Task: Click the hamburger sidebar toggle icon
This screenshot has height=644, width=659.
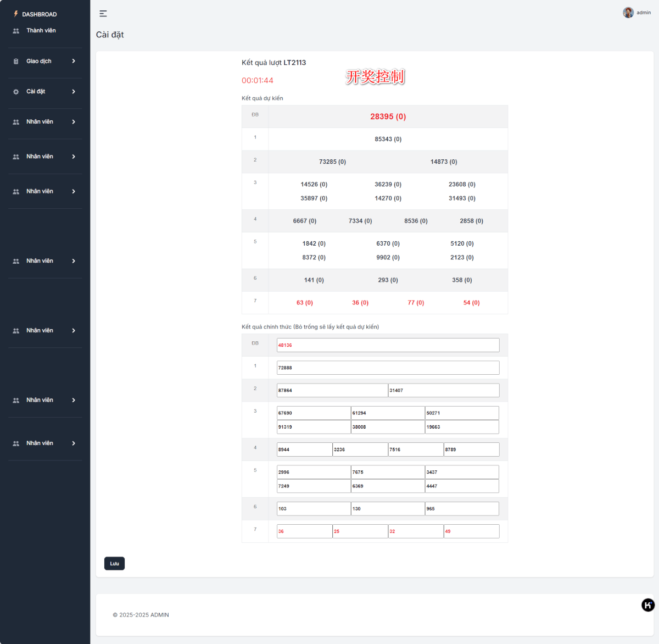Action: click(x=103, y=14)
